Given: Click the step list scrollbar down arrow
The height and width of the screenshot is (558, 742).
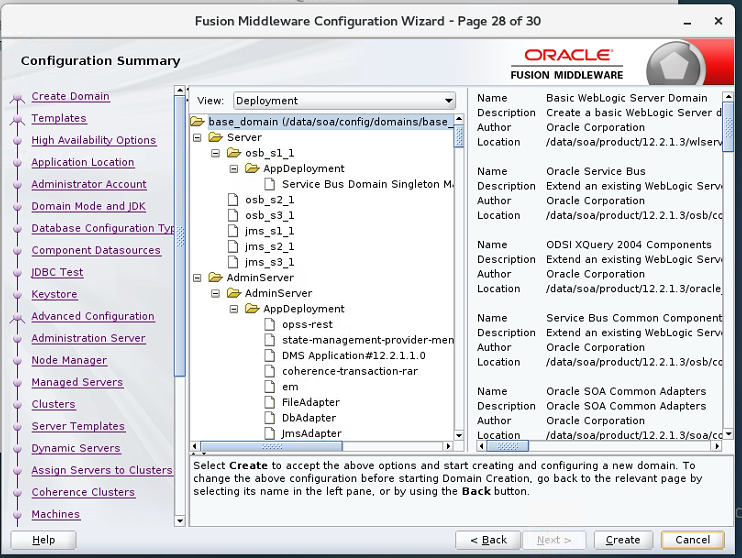Looking at the screenshot, I should pos(179,521).
